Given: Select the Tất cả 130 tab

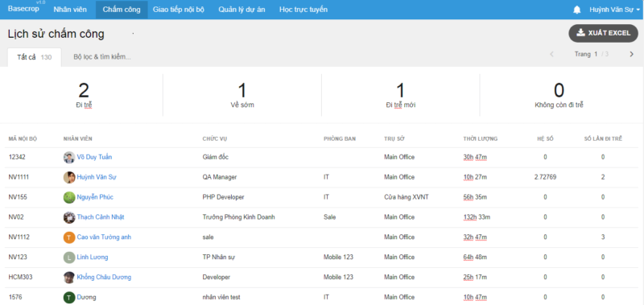Looking at the screenshot, I should (x=35, y=57).
